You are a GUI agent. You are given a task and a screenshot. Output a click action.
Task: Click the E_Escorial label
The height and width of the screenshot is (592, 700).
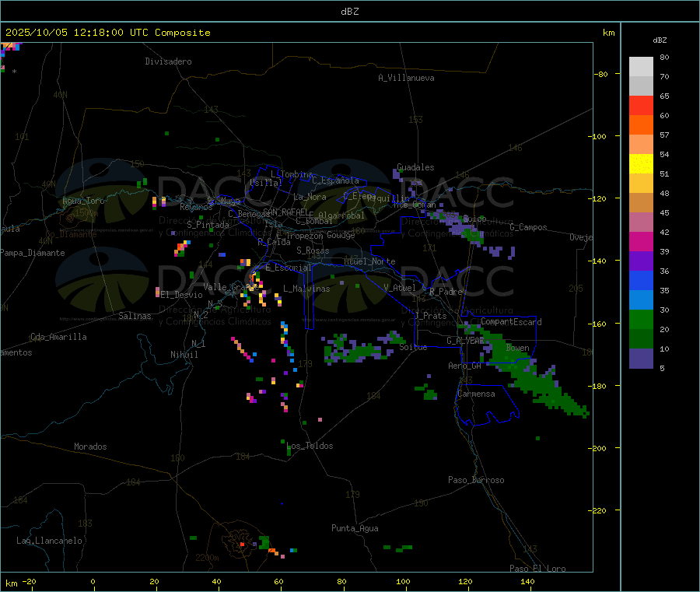(289, 268)
